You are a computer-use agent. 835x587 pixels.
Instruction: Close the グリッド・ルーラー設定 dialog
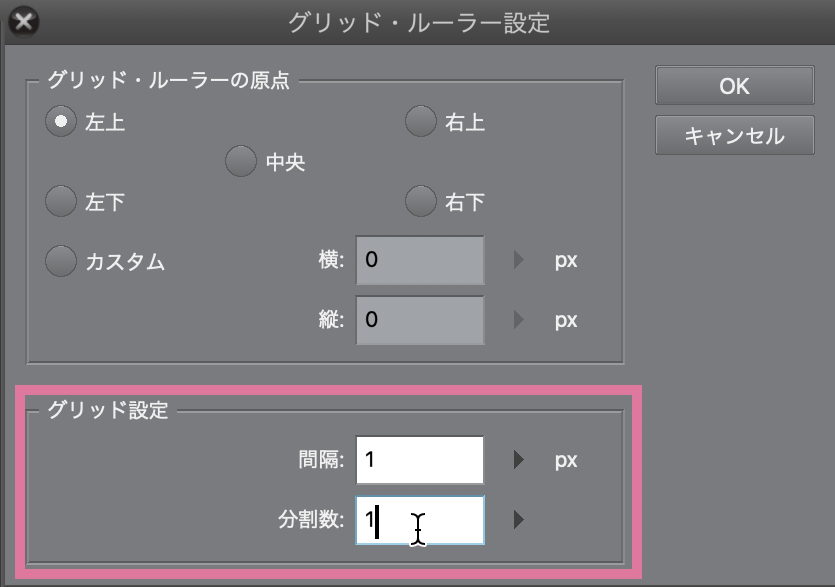pyautogui.click(x=24, y=22)
